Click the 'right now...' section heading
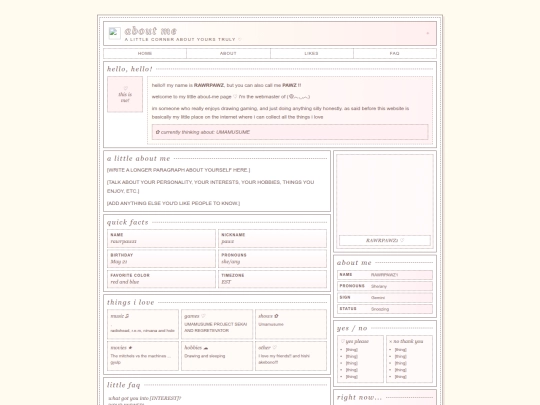 360,397
